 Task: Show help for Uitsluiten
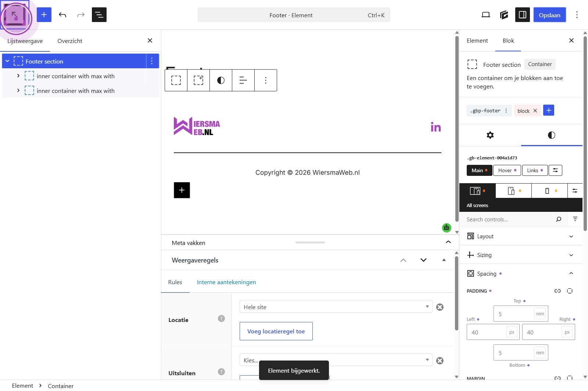click(x=221, y=372)
